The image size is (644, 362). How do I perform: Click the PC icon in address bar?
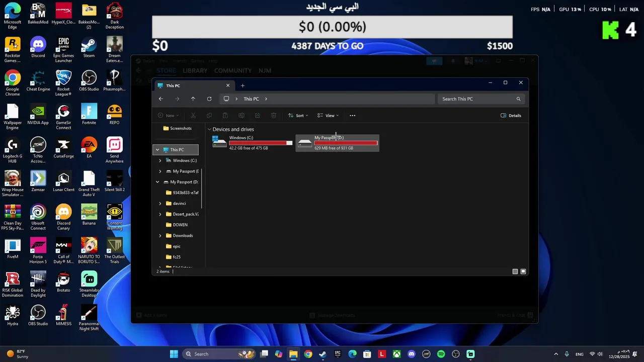click(x=226, y=99)
